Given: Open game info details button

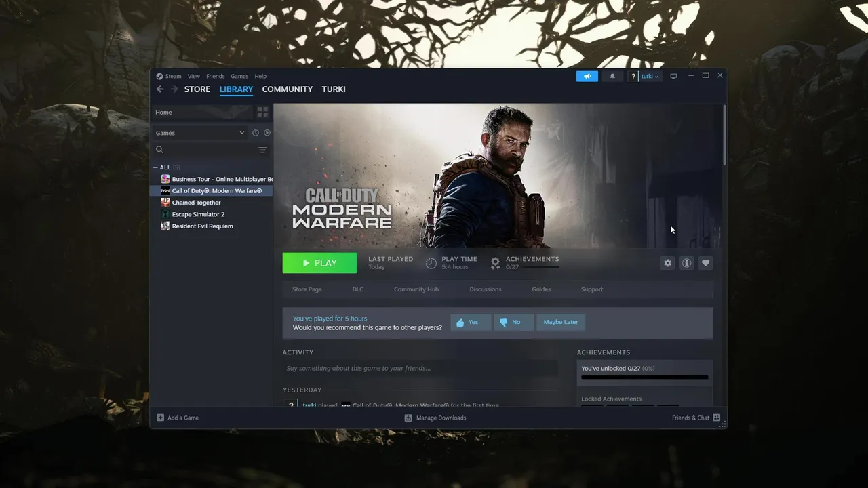Looking at the screenshot, I should click(x=687, y=263).
